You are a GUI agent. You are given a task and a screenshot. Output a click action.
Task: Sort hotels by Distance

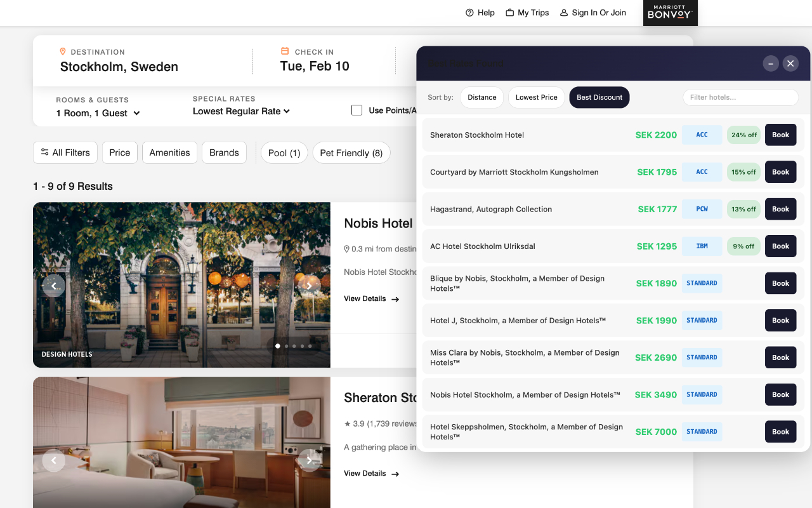(x=482, y=97)
